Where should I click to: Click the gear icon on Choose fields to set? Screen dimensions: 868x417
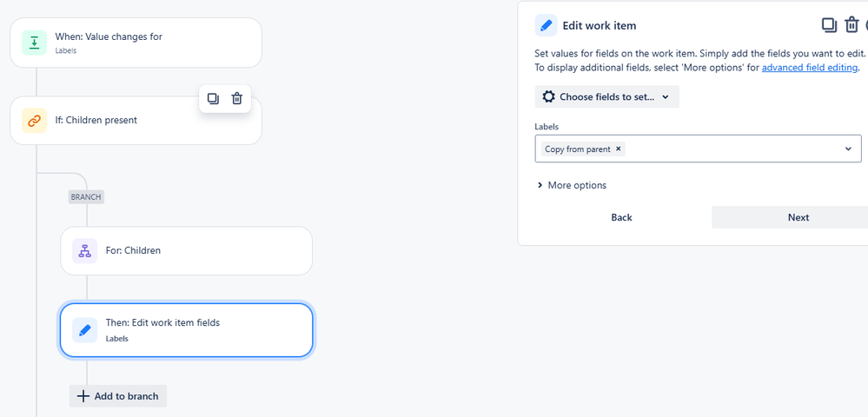pyautogui.click(x=548, y=97)
